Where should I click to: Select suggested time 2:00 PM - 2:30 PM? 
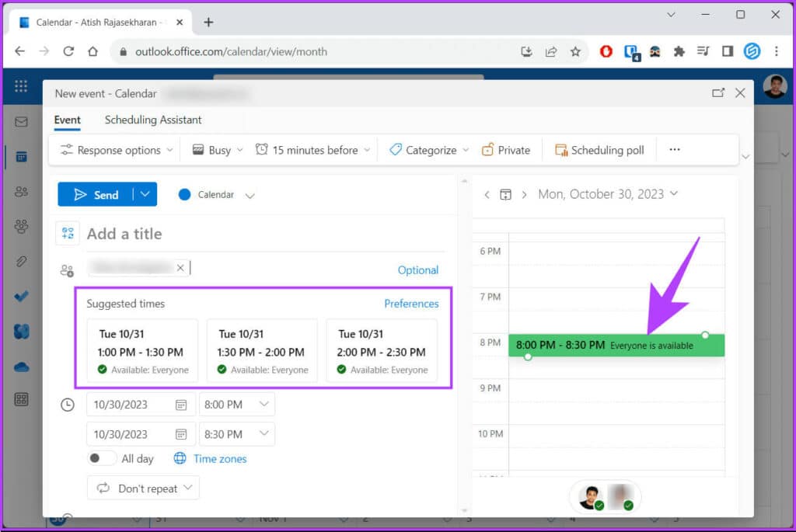(x=382, y=350)
